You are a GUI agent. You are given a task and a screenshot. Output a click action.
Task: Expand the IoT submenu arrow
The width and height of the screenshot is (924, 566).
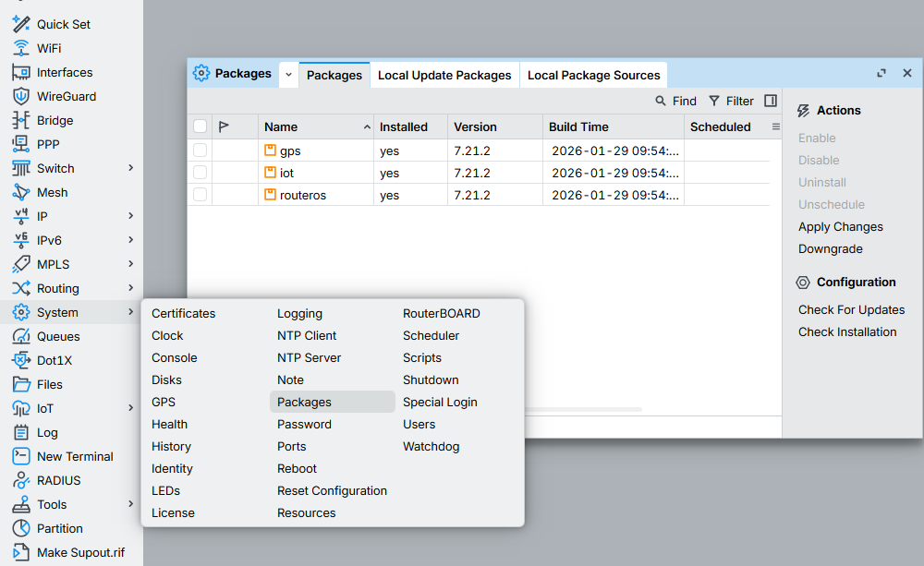tap(131, 408)
